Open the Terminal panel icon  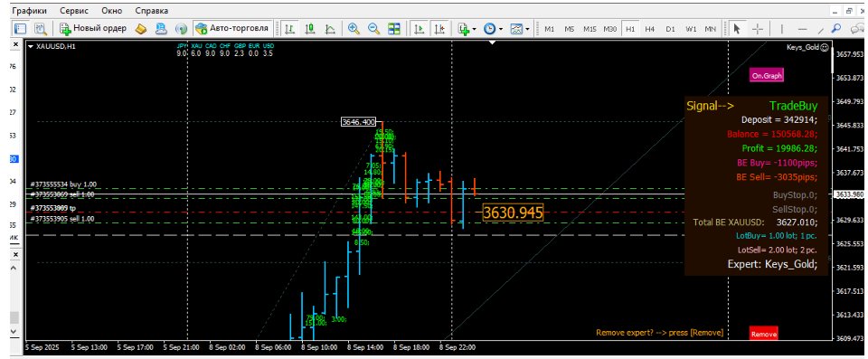(x=161, y=28)
